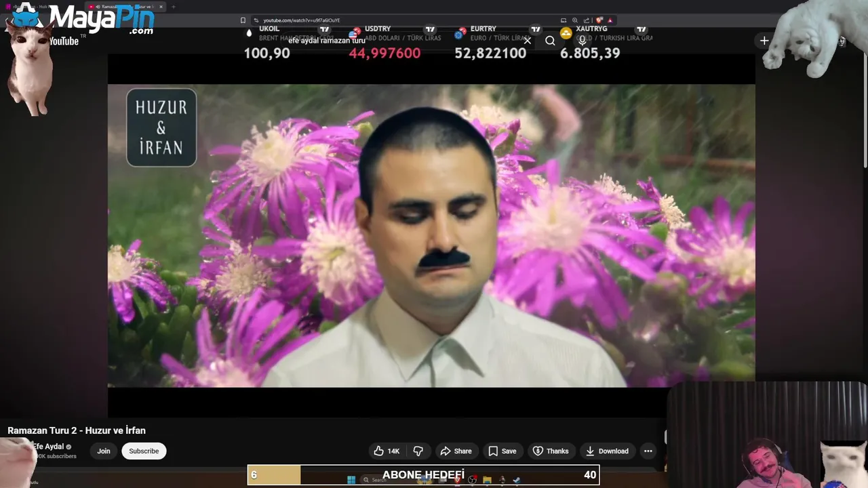The width and height of the screenshot is (868, 488).
Task: Click the video player to pause playback
Action: [x=431, y=235]
